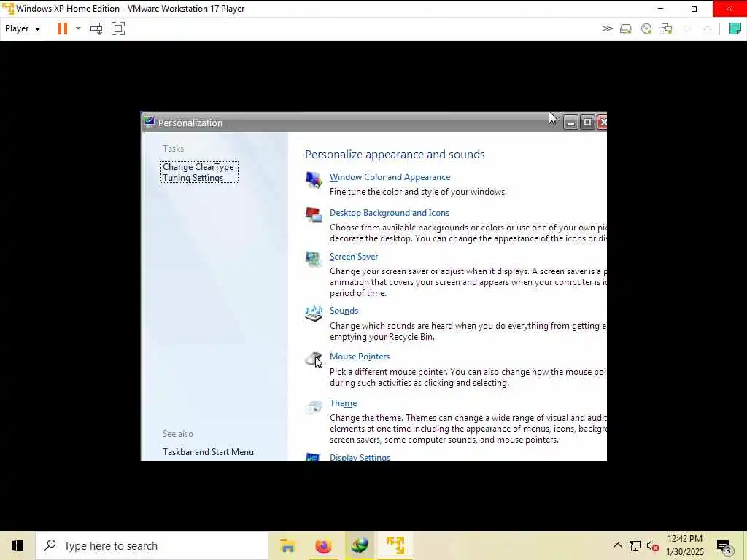This screenshot has width=747, height=560.
Task: Click the CD/DVD device icon
Action: [646, 28]
